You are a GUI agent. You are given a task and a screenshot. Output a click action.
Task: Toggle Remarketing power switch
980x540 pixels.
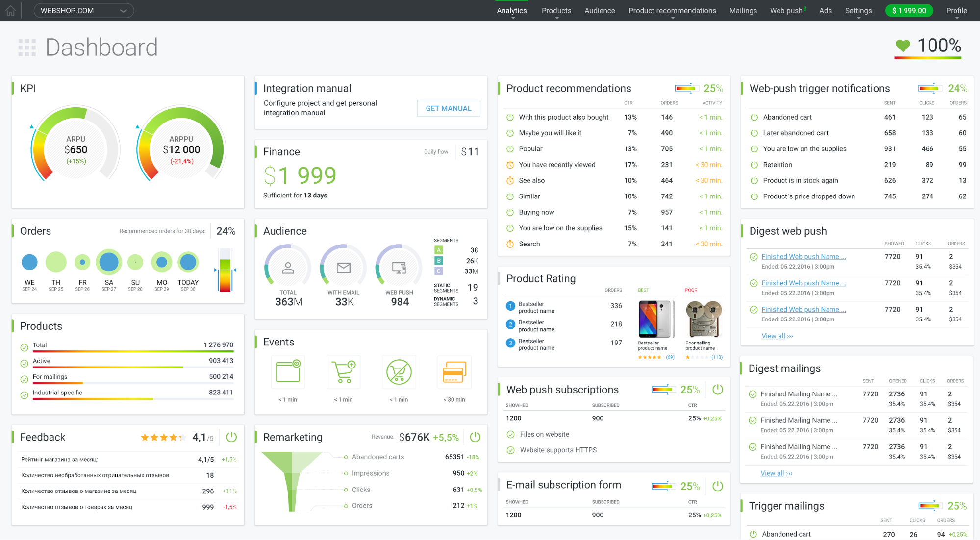click(x=475, y=437)
